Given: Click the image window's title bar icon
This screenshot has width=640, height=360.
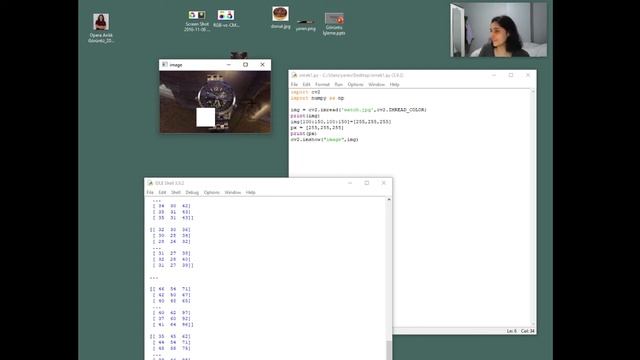Looking at the screenshot, I should [x=164, y=64].
